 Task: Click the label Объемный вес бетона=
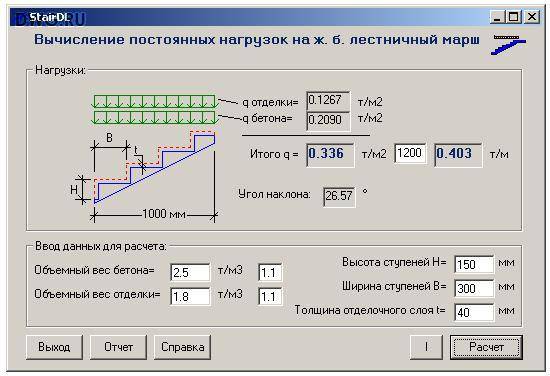tap(94, 270)
